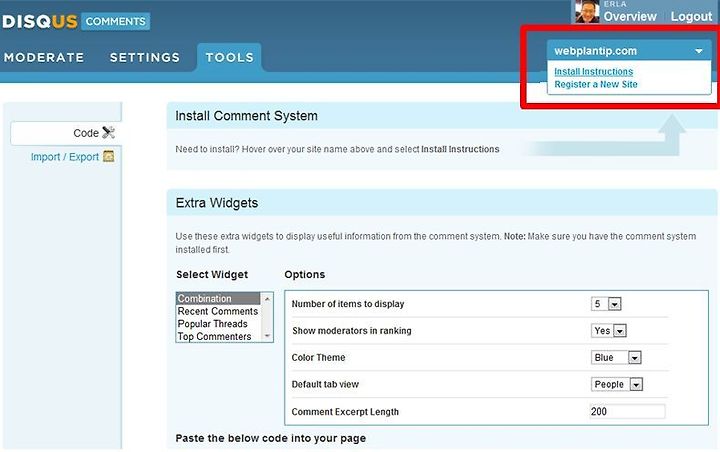Click widget list scroll up arrow
This screenshot has width=720, height=452.
tap(267, 299)
